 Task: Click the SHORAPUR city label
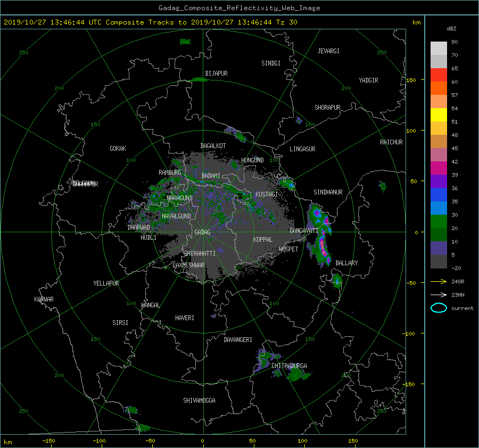click(327, 108)
